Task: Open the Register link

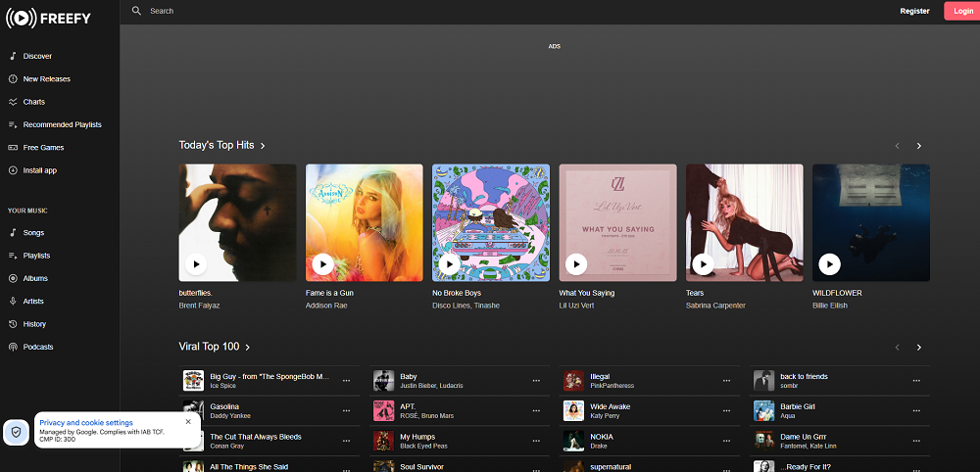Action: [914, 11]
